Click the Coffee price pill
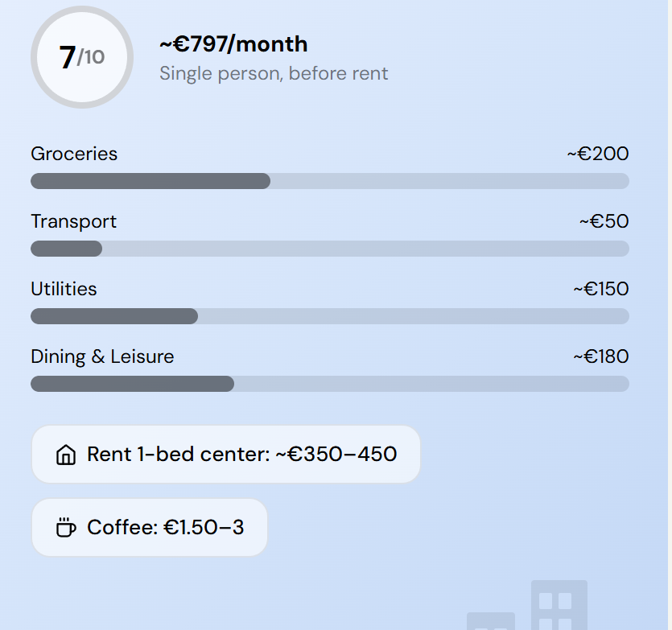The image size is (672, 630). 149,528
